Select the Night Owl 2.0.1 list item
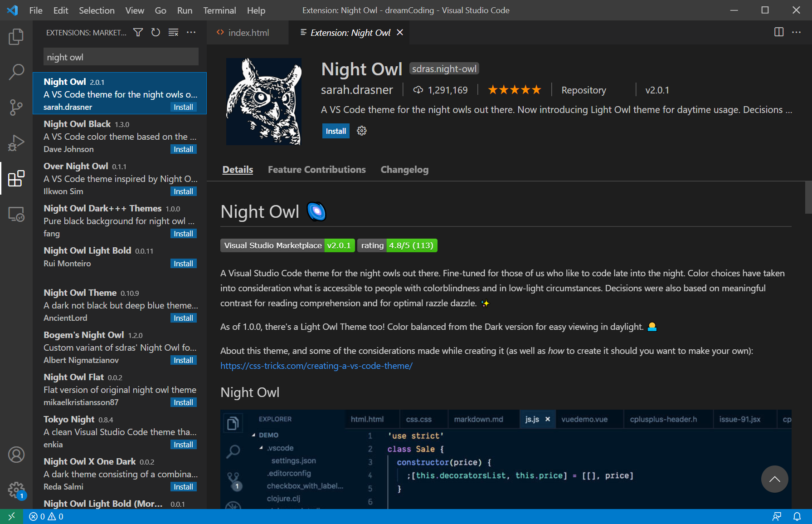 120,93
